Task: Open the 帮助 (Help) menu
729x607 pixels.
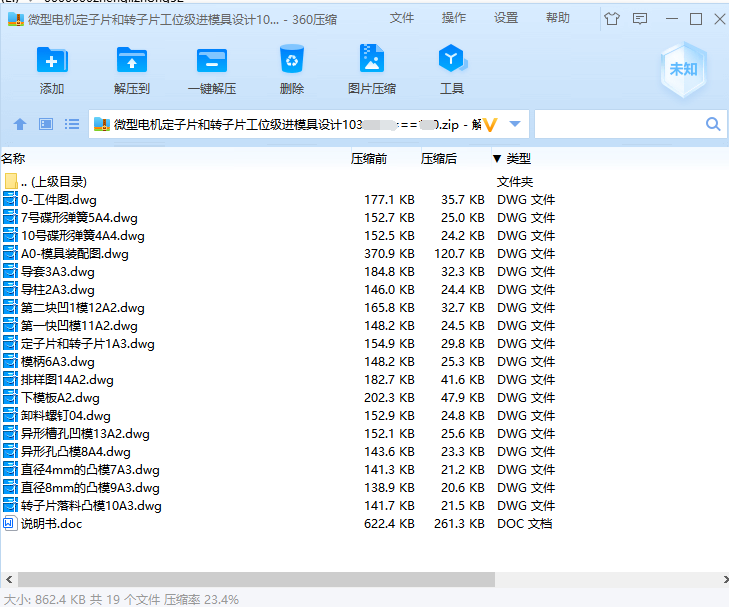Action: point(558,18)
